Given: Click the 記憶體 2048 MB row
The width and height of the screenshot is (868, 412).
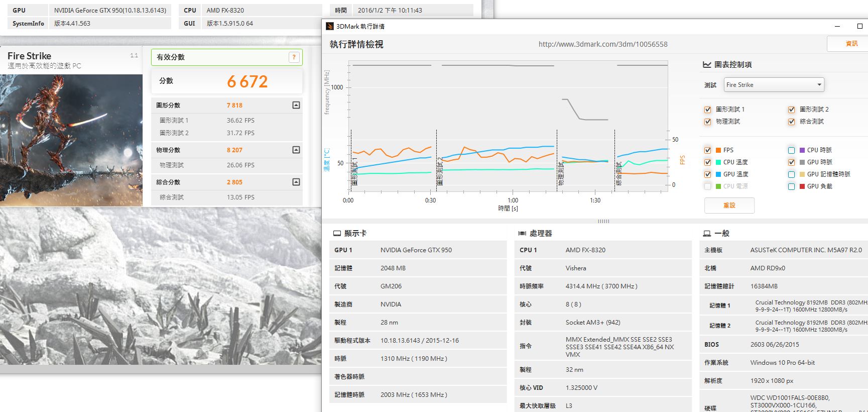Looking at the screenshot, I should [418, 268].
